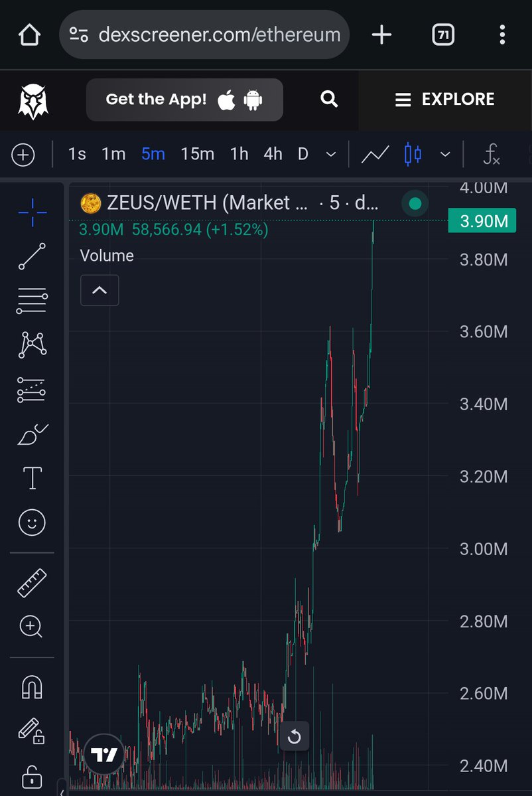Select the zoom in tool
Viewport: 532px width, 796px height.
[x=31, y=627]
